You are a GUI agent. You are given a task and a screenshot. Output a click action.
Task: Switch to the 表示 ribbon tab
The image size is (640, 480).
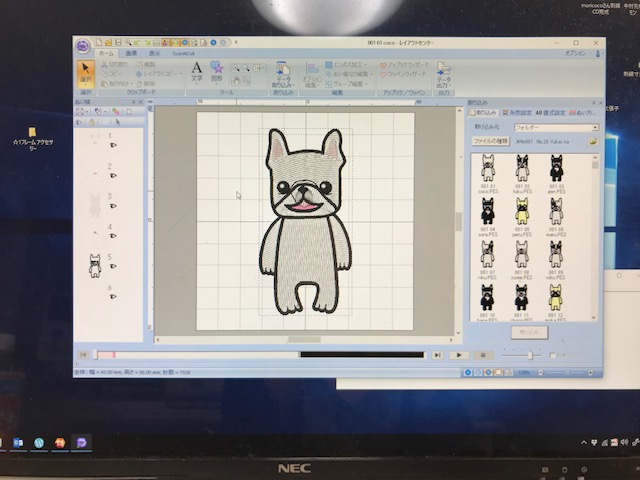(155, 53)
